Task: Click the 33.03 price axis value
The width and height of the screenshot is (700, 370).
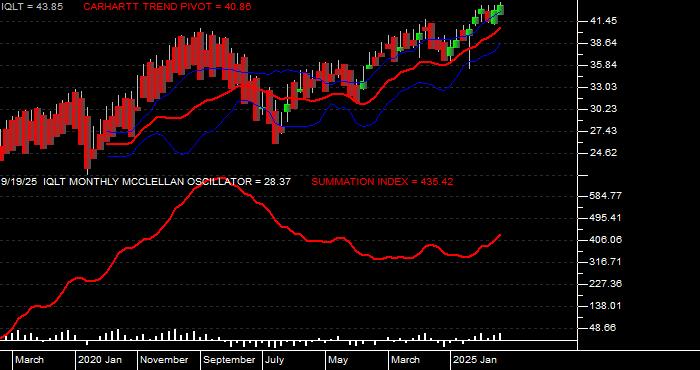Action: coord(603,87)
